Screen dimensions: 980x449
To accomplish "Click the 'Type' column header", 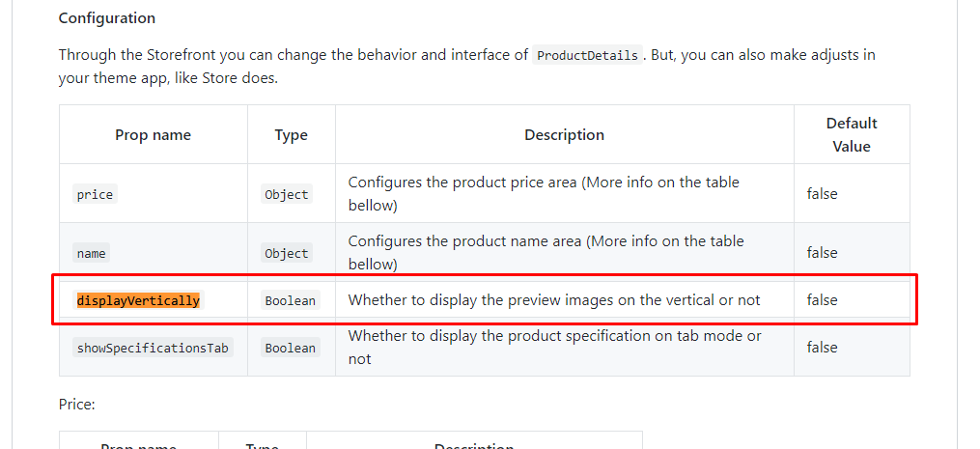I will [x=292, y=135].
